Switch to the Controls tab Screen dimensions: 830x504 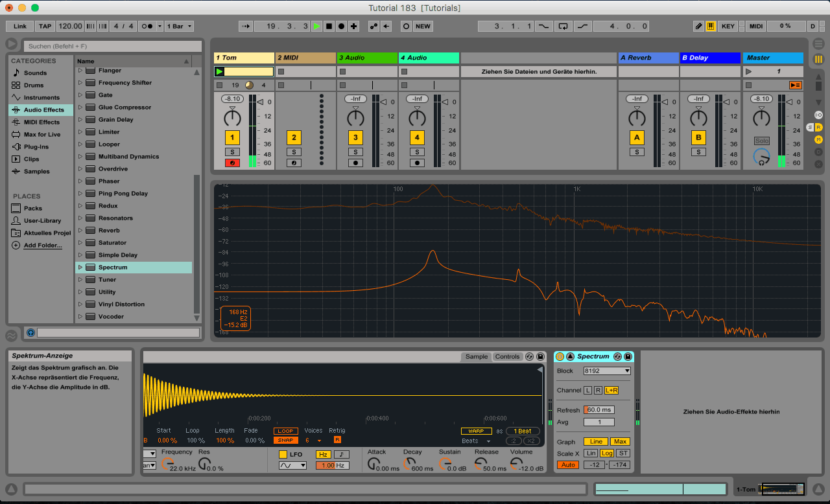click(507, 357)
